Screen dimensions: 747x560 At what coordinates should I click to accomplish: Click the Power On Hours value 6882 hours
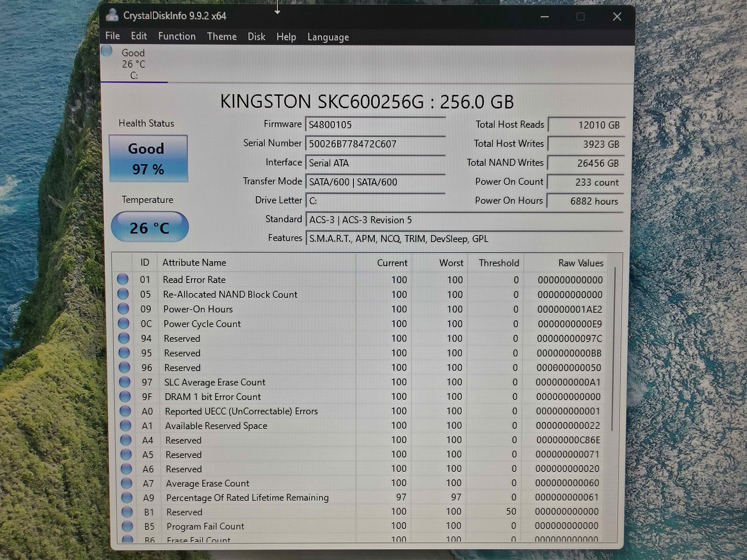tap(585, 201)
